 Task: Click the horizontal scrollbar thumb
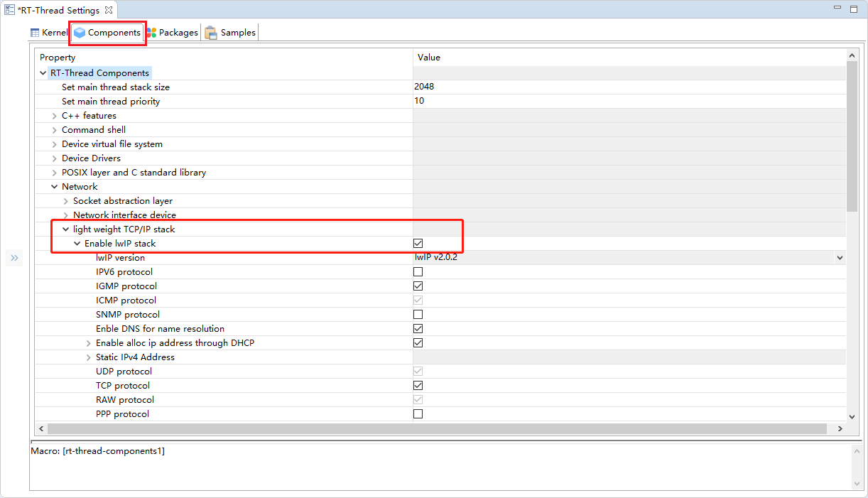437,429
